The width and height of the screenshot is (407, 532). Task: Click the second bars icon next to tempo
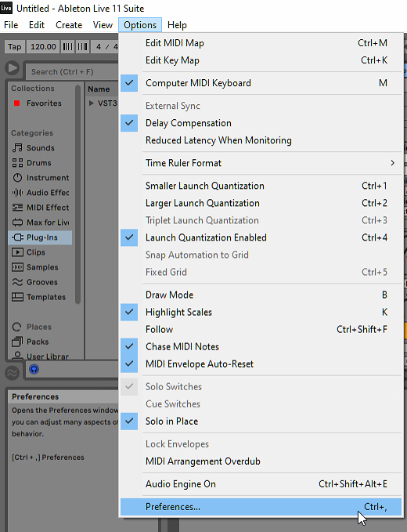[82, 46]
